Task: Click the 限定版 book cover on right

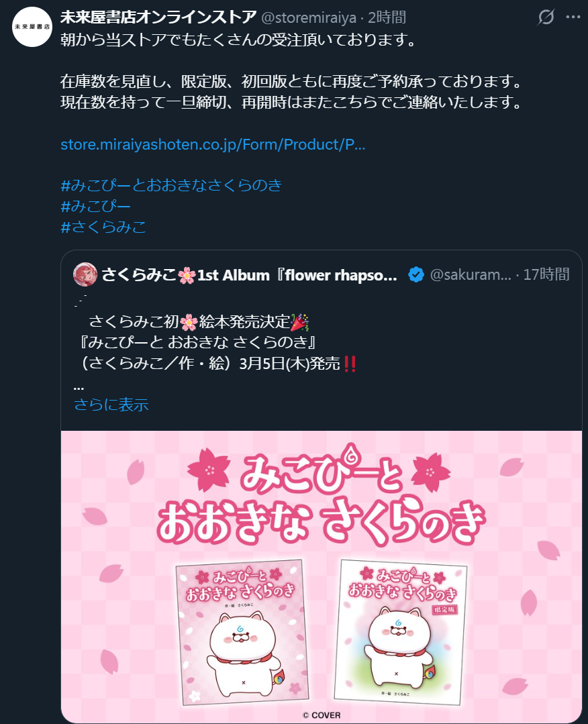Action: (x=401, y=631)
